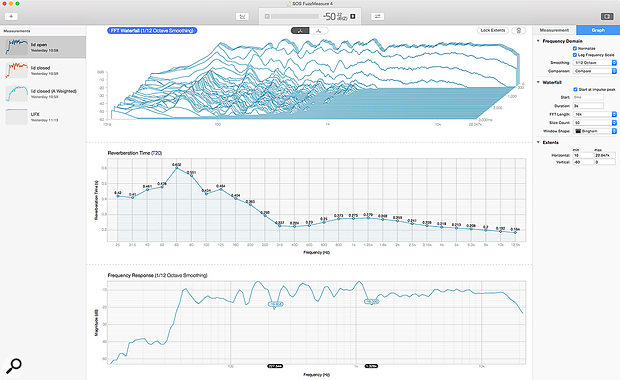Image resolution: width=620 pixels, height=380 pixels.
Task: Click the left frequency marker on the x-axis
Action: pyautogui.click(x=275, y=366)
